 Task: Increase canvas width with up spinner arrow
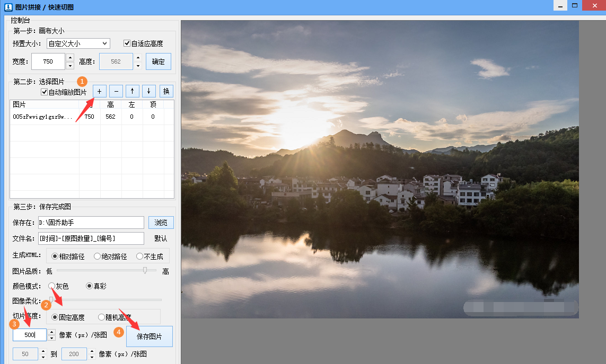click(x=70, y=58)
